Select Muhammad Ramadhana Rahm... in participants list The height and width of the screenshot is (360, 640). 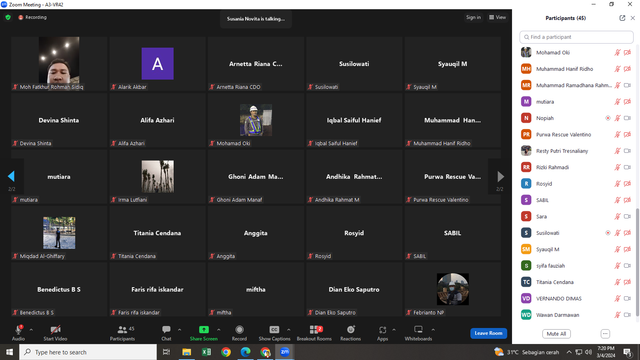[576, 85]
